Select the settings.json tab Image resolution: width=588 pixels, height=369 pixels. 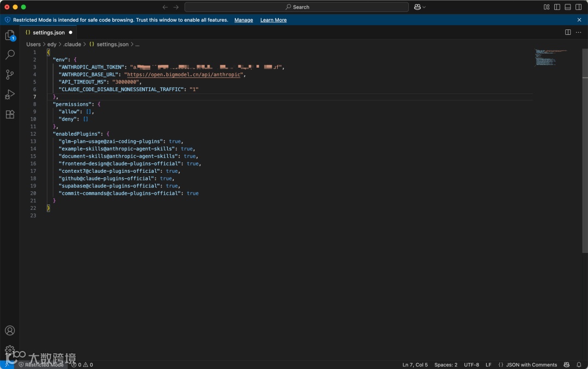coord(48,33)
